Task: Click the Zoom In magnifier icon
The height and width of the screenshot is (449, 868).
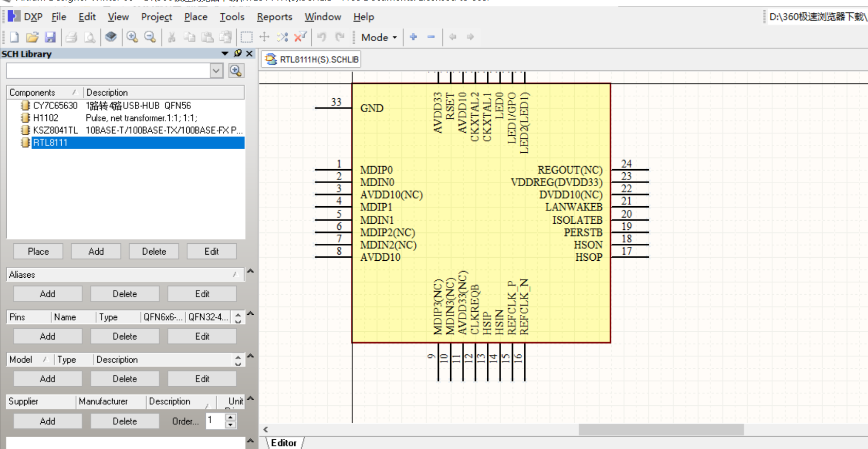Action: pyautogui.click(x=132, y=37)
